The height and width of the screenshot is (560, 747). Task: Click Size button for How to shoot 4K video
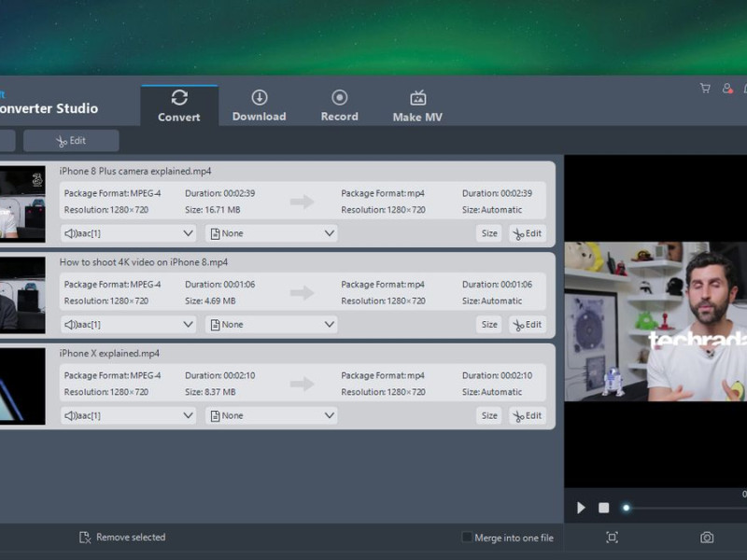click(488, 324)
